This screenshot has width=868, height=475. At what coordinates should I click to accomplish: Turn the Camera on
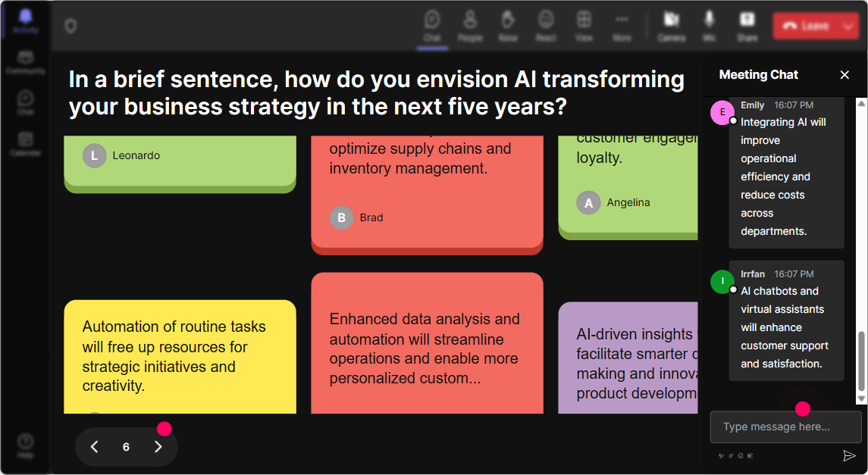click(x=672, y=26)
